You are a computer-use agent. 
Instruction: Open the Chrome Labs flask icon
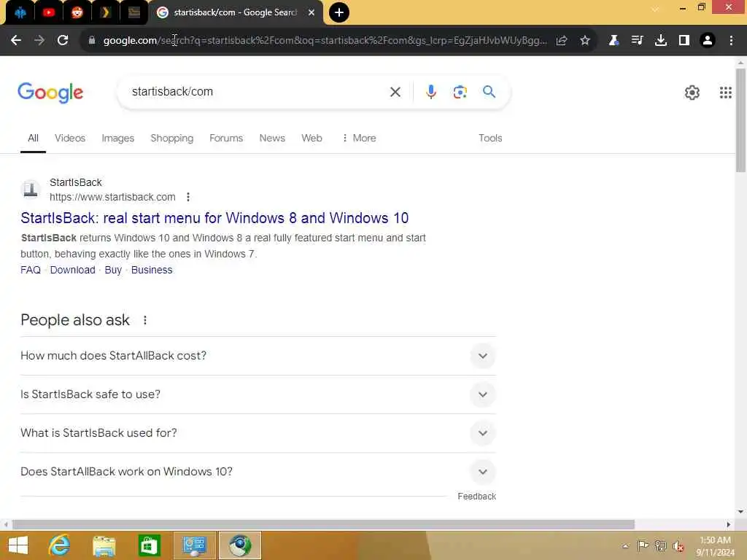(x=614, y=41)
